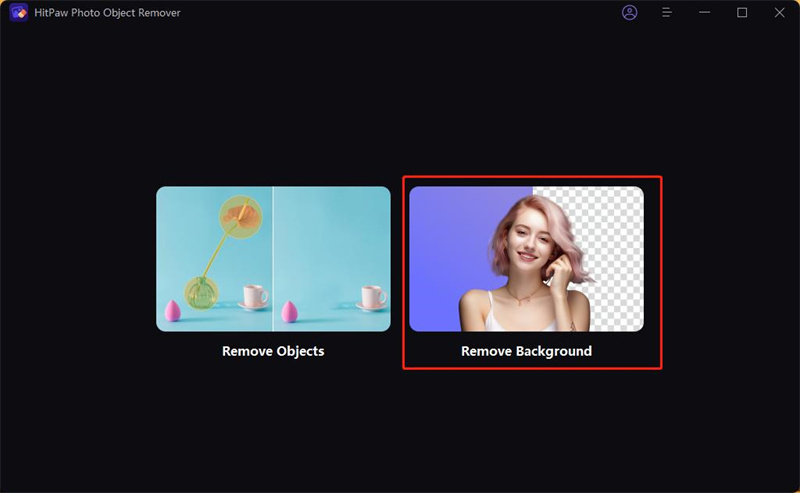The height and width of the screenshot is (493, 800).
Task: Open the hamburger menu in title bar
Action: pos(666,12)
